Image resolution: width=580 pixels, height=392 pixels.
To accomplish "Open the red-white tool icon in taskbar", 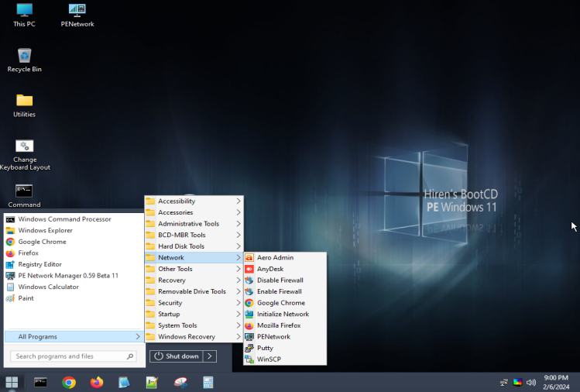I will [x=180, y=383].
